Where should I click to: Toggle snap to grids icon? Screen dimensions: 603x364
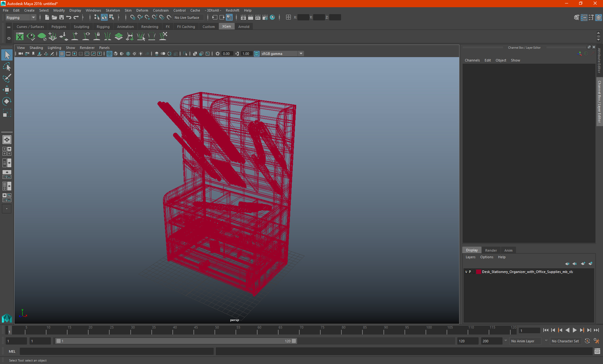(x=133, y=18)
